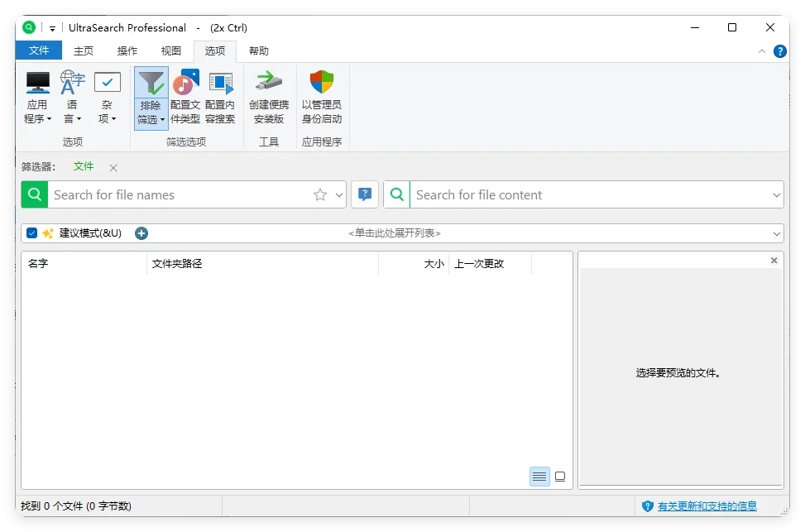切换到主页选项卡
This screenshot has height=532, width=805.
coord(83,50)
